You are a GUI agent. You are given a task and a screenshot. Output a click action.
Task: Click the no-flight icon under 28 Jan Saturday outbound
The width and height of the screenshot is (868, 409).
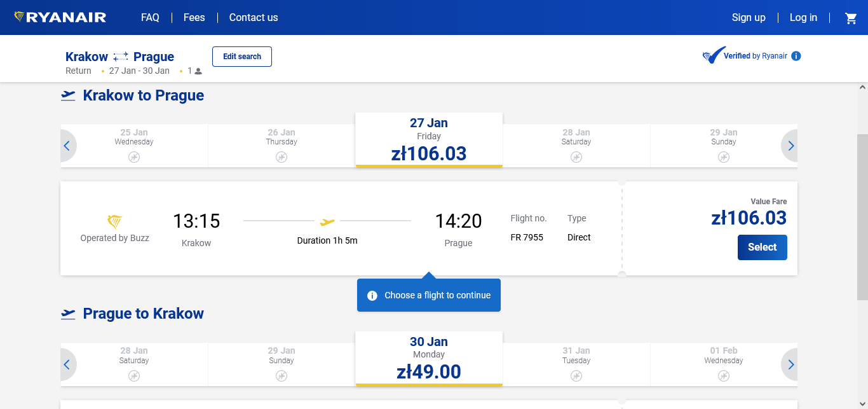pyautogui.click(x=576, y=157)
